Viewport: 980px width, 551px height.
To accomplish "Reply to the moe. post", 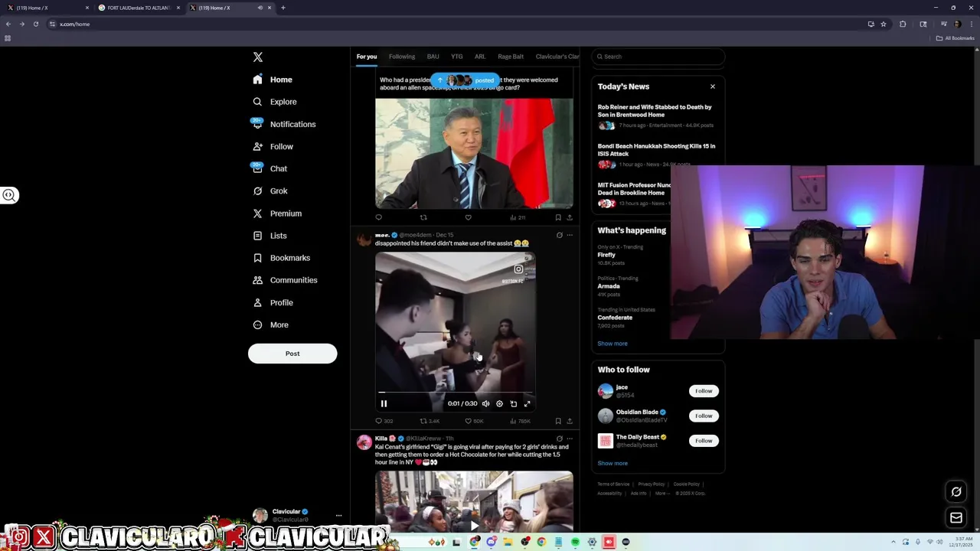I will pos(379,421).
